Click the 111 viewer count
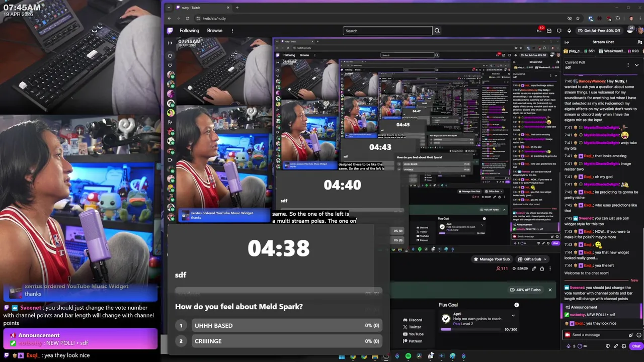The height and width of the screenshot is (362, 644). click(502, 268)
